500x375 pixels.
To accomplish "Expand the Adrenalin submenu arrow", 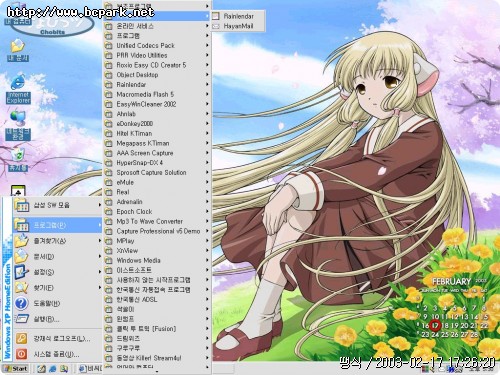I will coord(207,202).
